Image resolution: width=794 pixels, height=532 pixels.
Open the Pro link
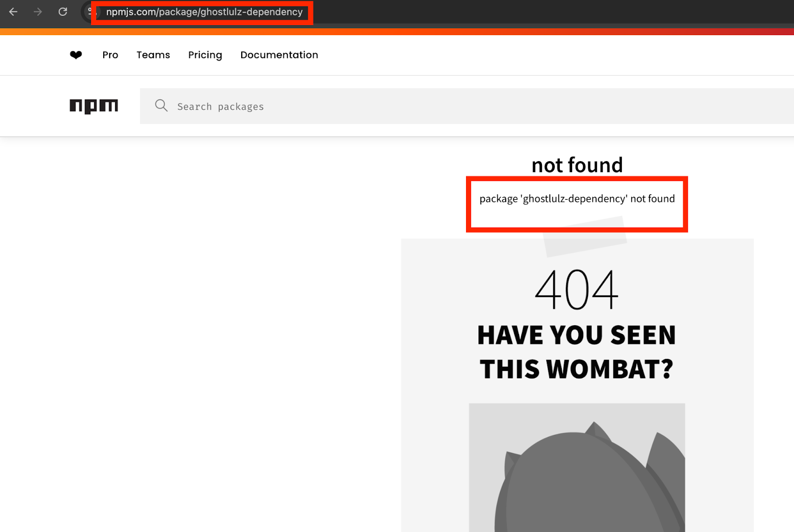pyautogui.click(x=110, y=55)
